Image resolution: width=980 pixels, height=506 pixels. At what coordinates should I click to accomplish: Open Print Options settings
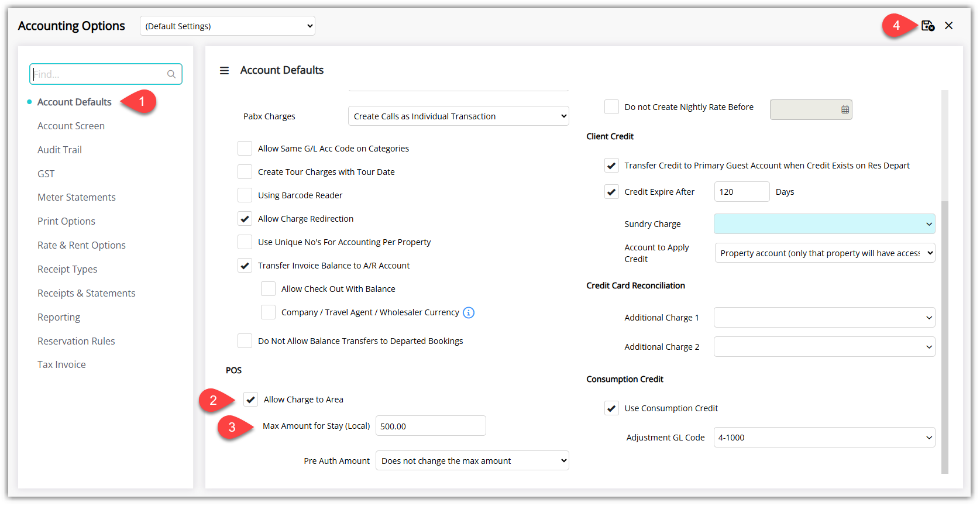(66, 221)
